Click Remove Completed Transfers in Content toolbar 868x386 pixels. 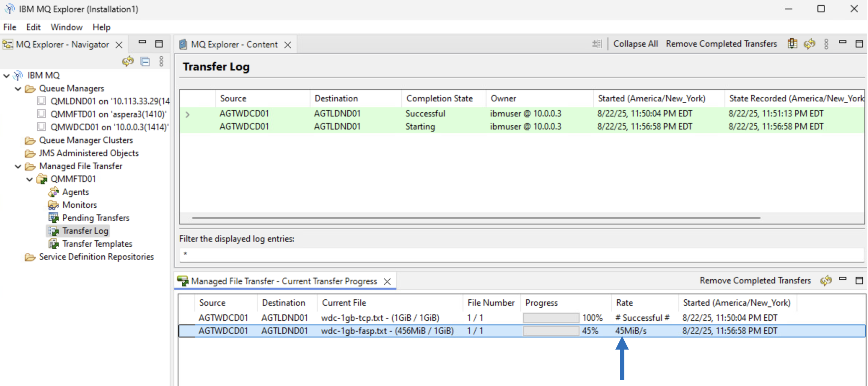(722, 44)
